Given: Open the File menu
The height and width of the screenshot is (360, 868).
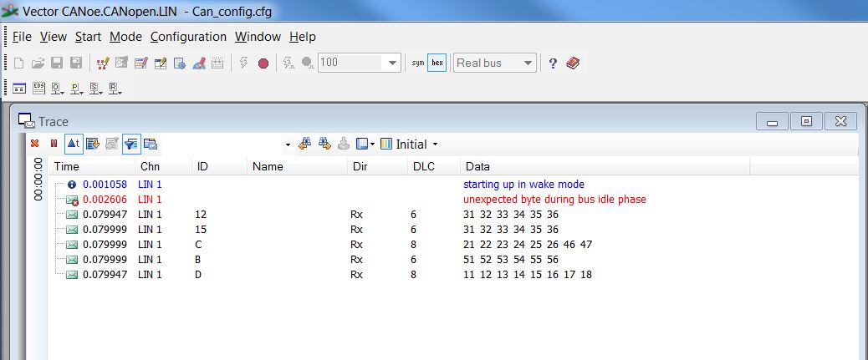Looking at the screenshot, I should 22,37.
